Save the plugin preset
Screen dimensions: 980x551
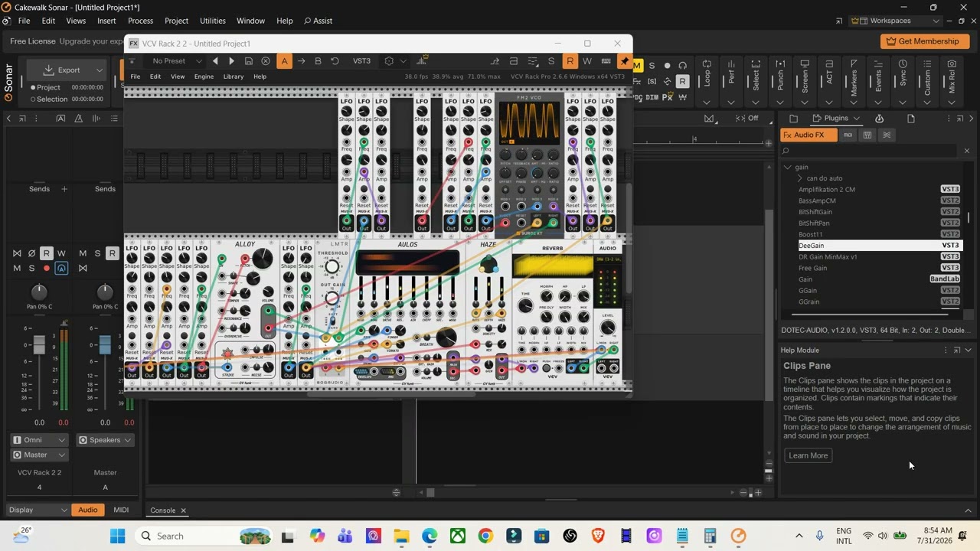coord(249,61)
